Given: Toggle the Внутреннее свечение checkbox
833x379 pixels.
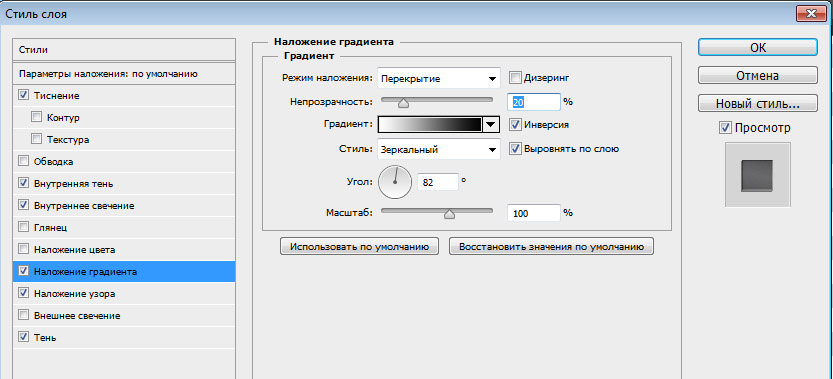Looking at the screenshot, I should [23, 205].
